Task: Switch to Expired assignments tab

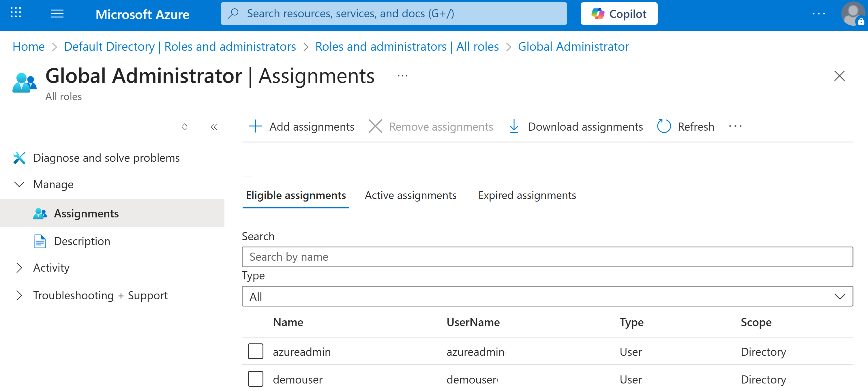Action: 527,195
